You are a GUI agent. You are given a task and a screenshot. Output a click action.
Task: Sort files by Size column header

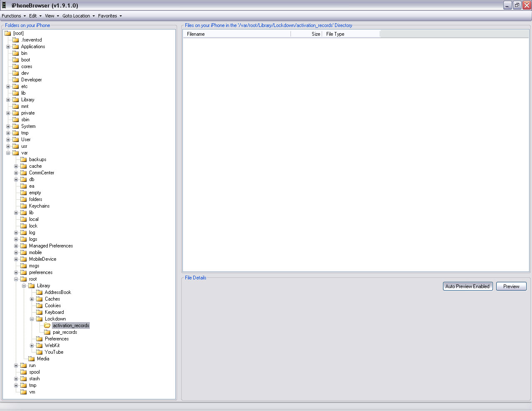(307, 34)
